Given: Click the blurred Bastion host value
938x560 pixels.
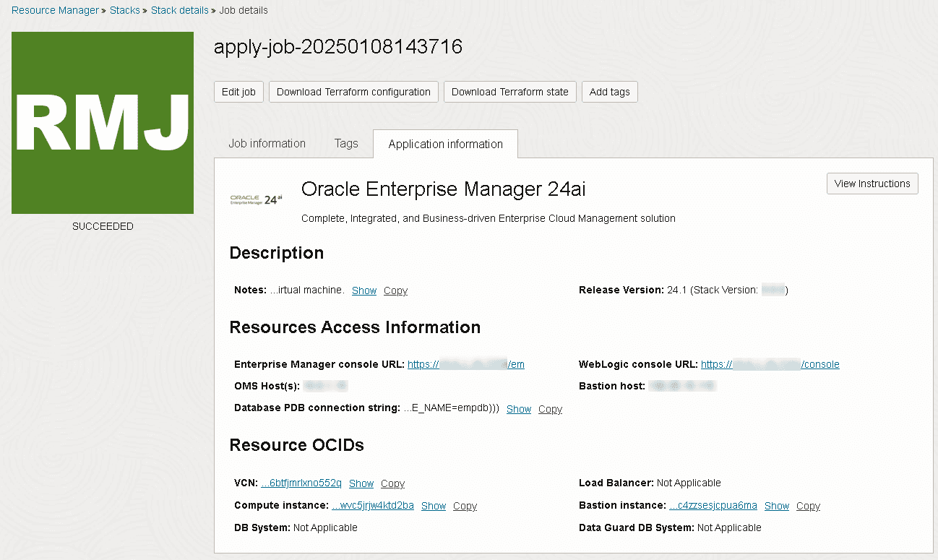Looking at the screenshot, I should (x=682, y=386).
